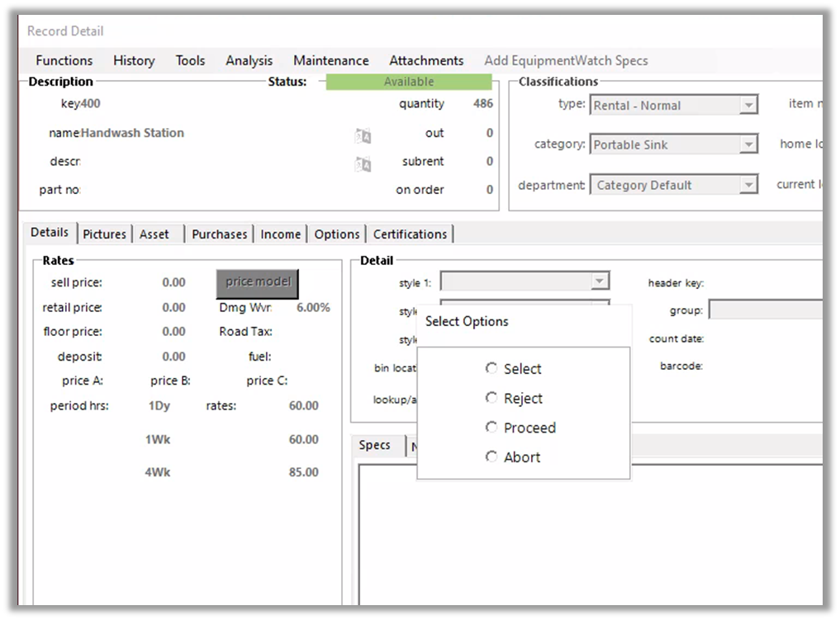The image size is (840, 620).
Task: Select the Abort radio button
Action: point(491,457)
